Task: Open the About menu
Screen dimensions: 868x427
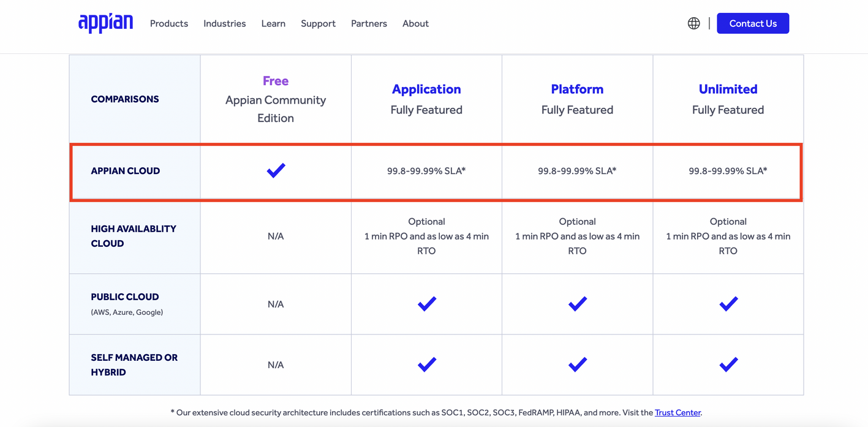Action: point(415,23)
